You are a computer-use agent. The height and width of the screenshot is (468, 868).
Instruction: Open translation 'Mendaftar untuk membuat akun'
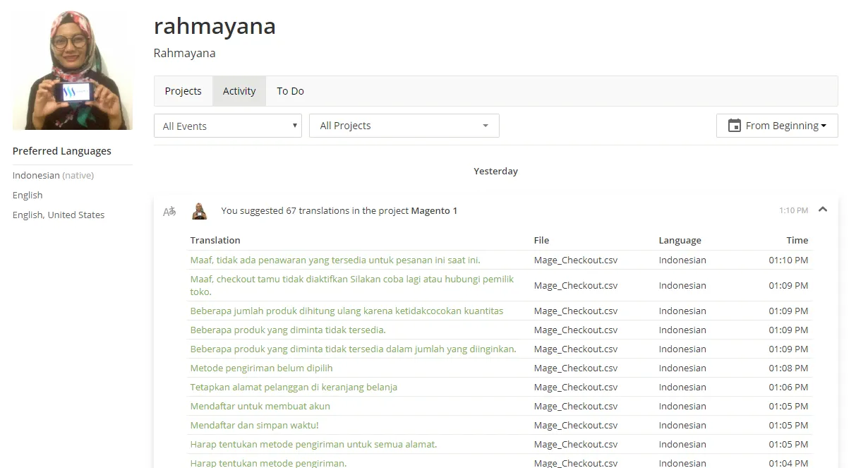260,406
